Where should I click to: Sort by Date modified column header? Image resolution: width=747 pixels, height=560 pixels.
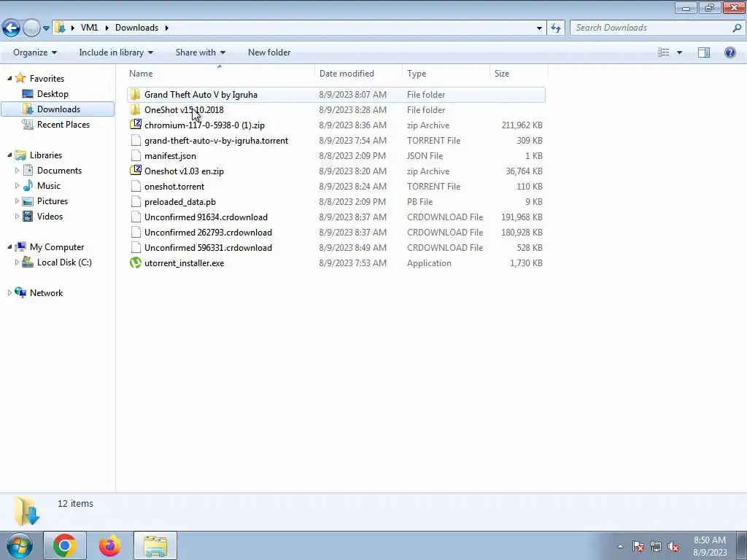358,74
